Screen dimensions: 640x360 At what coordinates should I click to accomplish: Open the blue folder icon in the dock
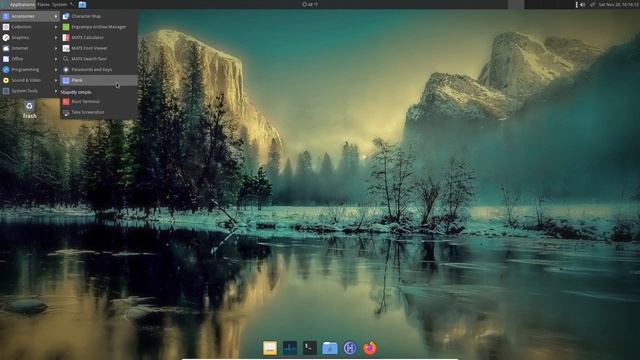[330, 348]
